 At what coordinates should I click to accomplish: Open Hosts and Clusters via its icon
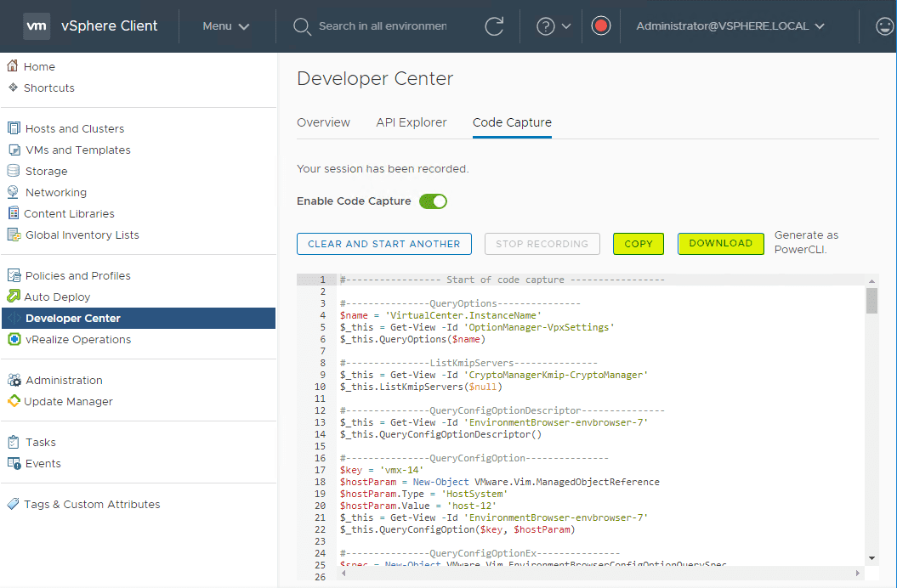(14, 128)
